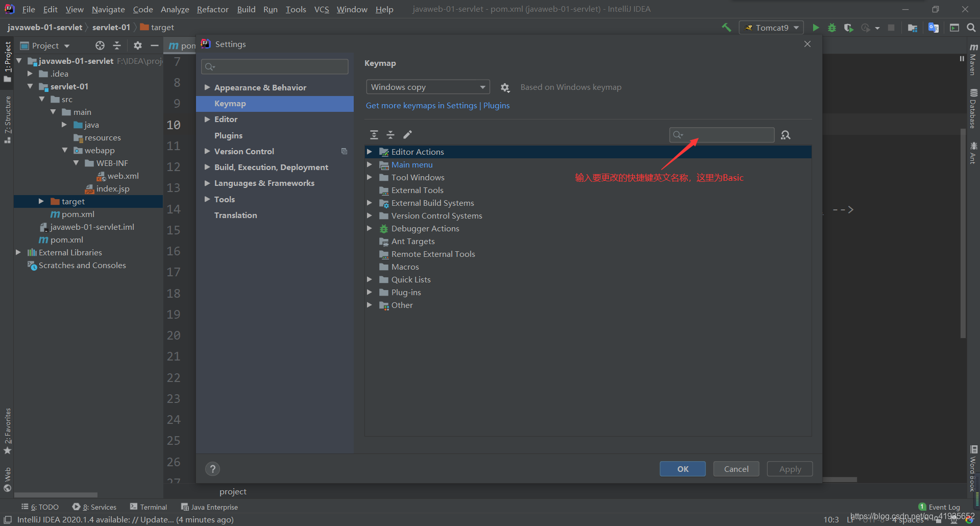Open Search Everywhere magnifier icon
Image resolution: width=980 pixels, height=526 pixels.
(971, 28)
